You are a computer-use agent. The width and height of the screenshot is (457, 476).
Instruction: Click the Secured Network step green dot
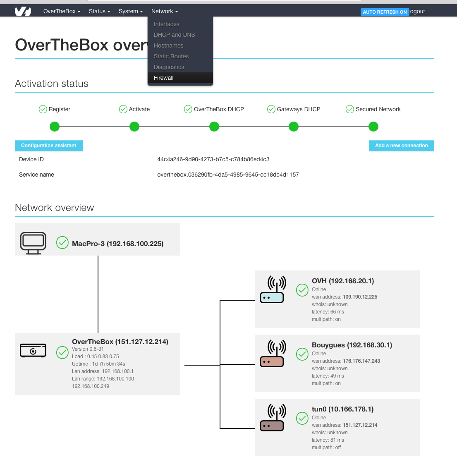[x=373, y=127]
